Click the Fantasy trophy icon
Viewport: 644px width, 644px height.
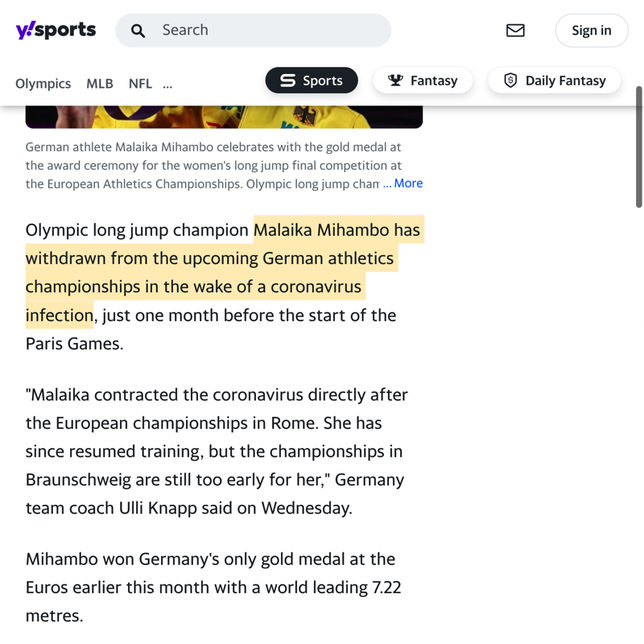(x=395, y=80)
